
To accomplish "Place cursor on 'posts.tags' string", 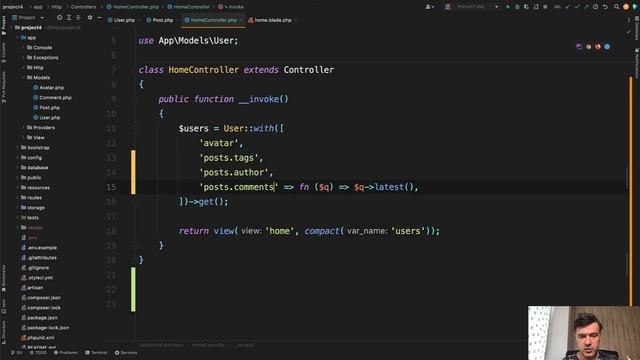I will 229,158.
